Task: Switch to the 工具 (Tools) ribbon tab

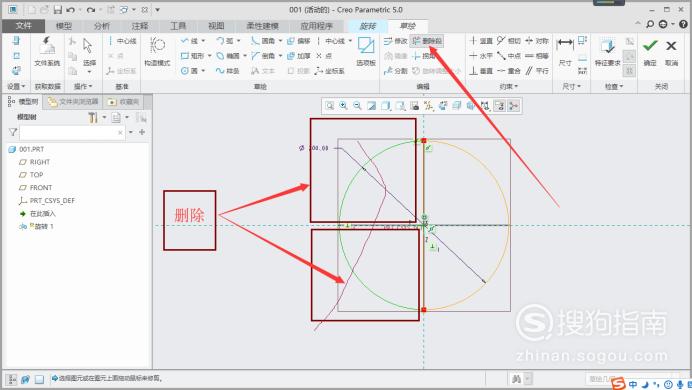Action: coord(178,26)
